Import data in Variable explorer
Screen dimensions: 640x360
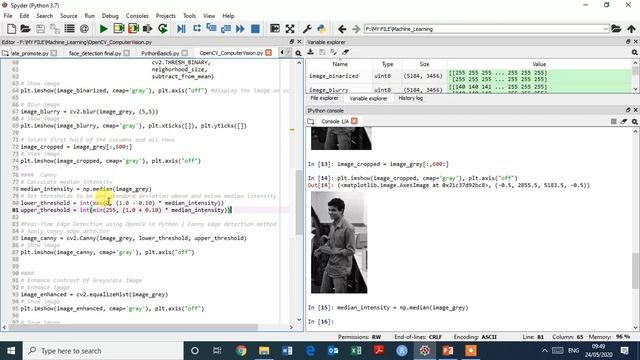pyautogui.click(x=311, y=52)
